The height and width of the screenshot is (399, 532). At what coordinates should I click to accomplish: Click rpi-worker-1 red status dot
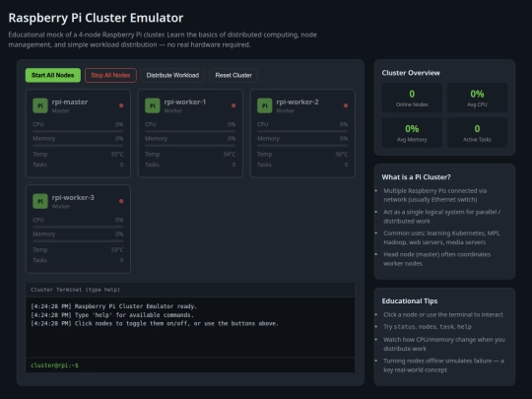[233, 105]
